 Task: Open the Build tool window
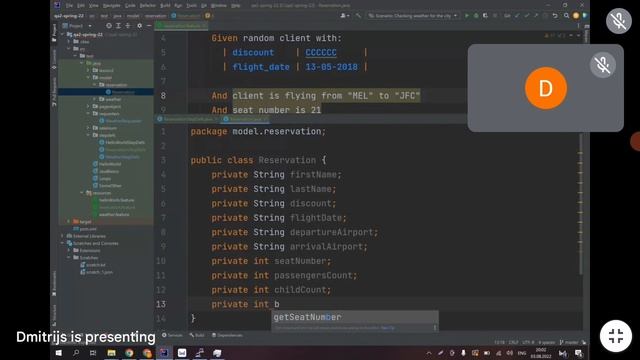[x=197, y=335]
